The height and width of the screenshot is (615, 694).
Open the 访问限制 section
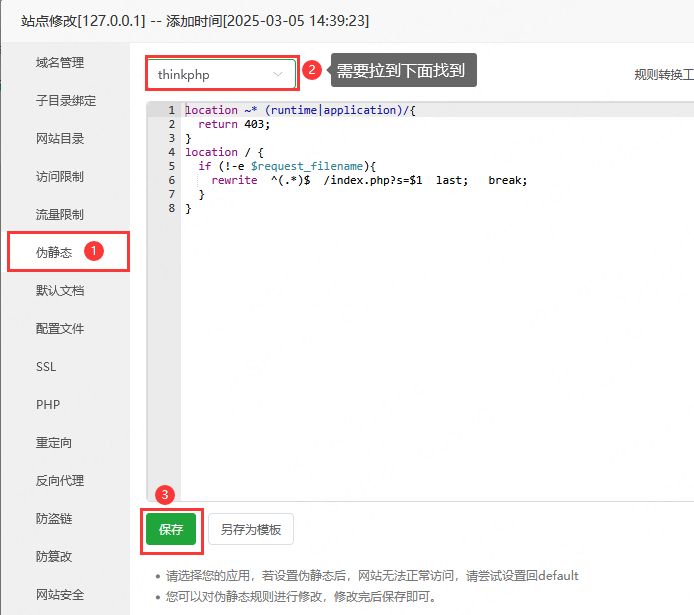click(60, 177)
